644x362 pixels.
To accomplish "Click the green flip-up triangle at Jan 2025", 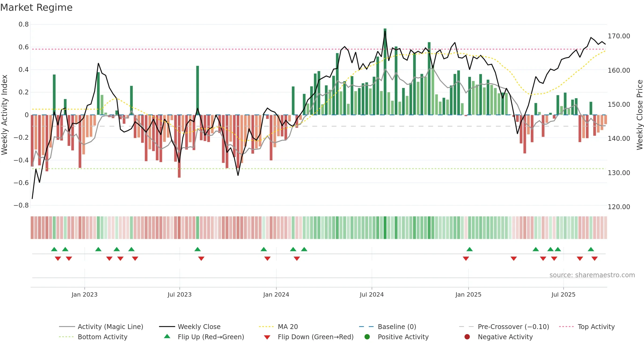I will (470, 249).
